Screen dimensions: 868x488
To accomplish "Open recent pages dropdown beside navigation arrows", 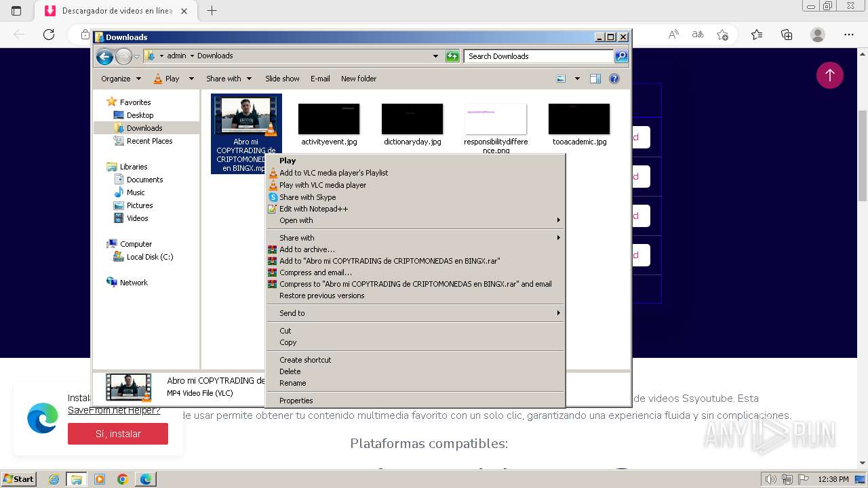I will 136,56.
